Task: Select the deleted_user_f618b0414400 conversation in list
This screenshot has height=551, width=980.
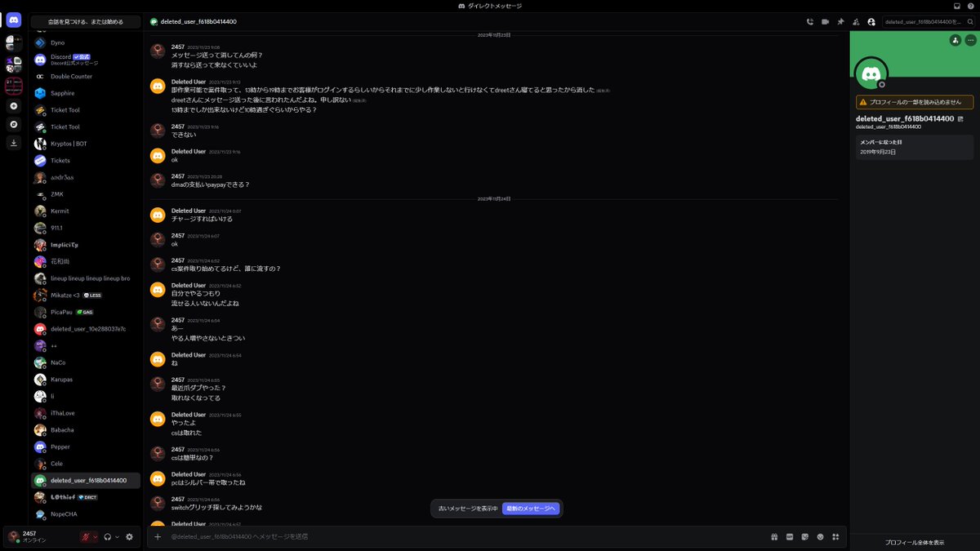Action: [86, 481]
